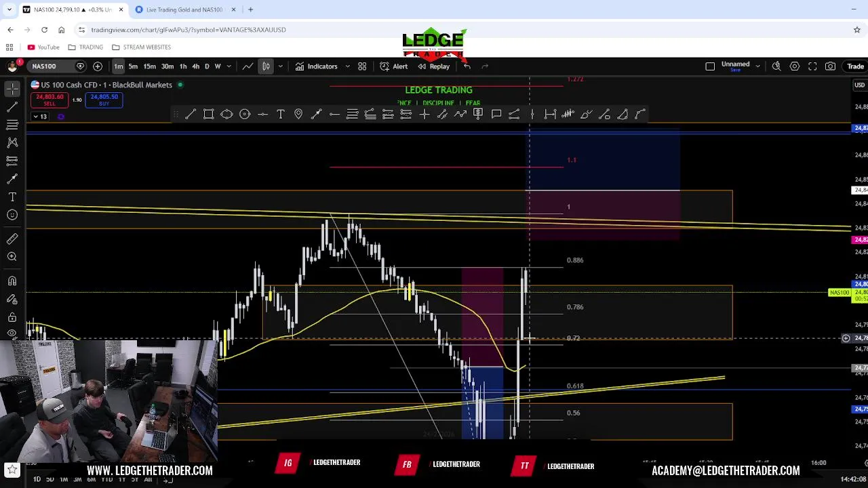Switch to Live Trading Gold browser tab
The image size is (868, 488).
point(184,9)
